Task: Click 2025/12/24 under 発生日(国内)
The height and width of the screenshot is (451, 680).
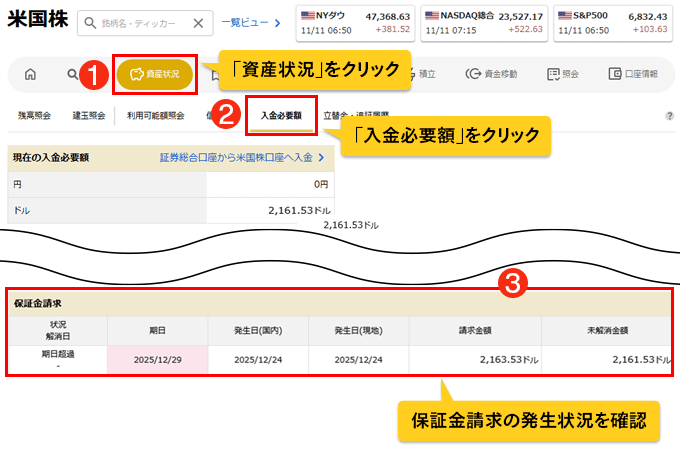Action: [258, 359]
